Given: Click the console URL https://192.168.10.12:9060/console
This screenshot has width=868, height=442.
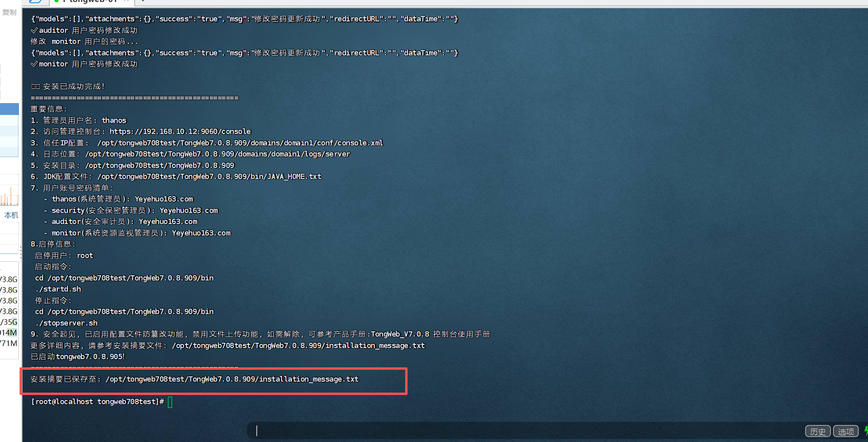Looking at the screenshot, I should [180, 132].
